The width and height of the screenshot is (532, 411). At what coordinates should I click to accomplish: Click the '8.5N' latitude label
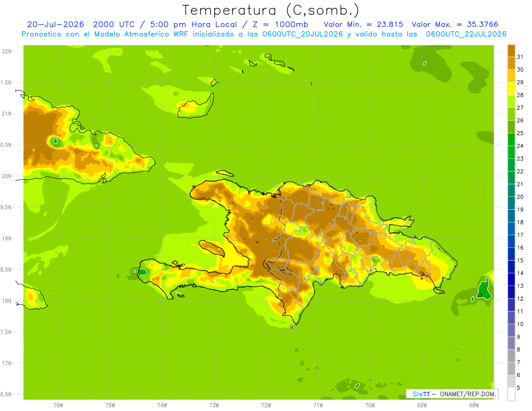coord(7,270)
